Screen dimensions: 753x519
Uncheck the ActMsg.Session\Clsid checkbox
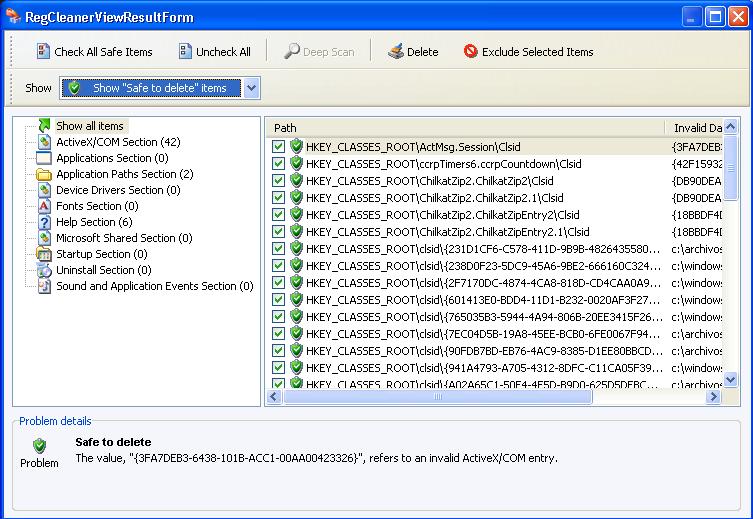tap(278, 147)
